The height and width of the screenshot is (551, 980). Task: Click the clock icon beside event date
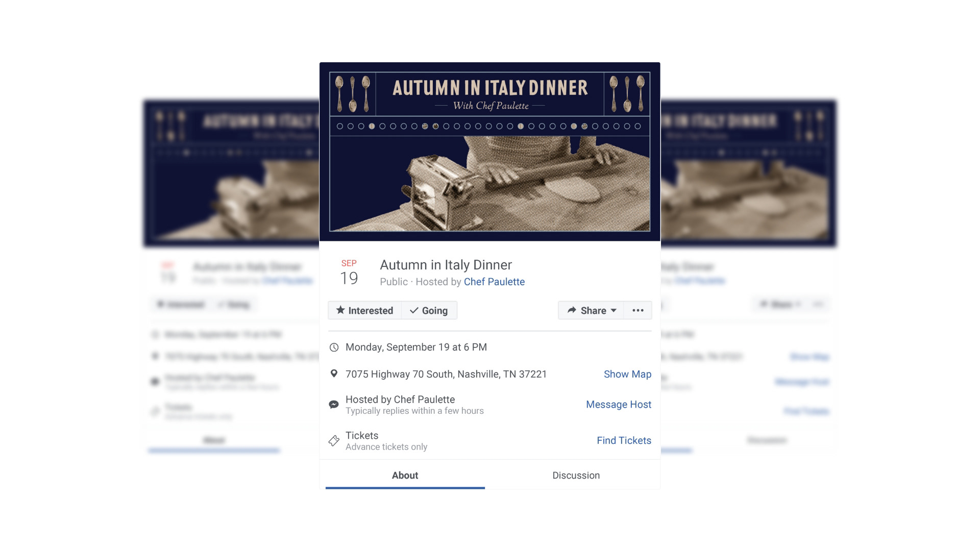(334, 347)
